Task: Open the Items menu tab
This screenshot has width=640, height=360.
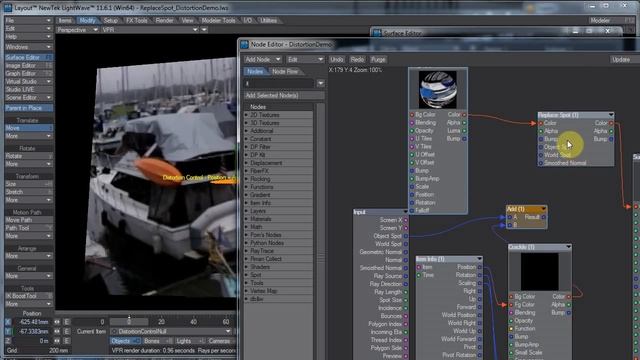Action: point(65,20)
